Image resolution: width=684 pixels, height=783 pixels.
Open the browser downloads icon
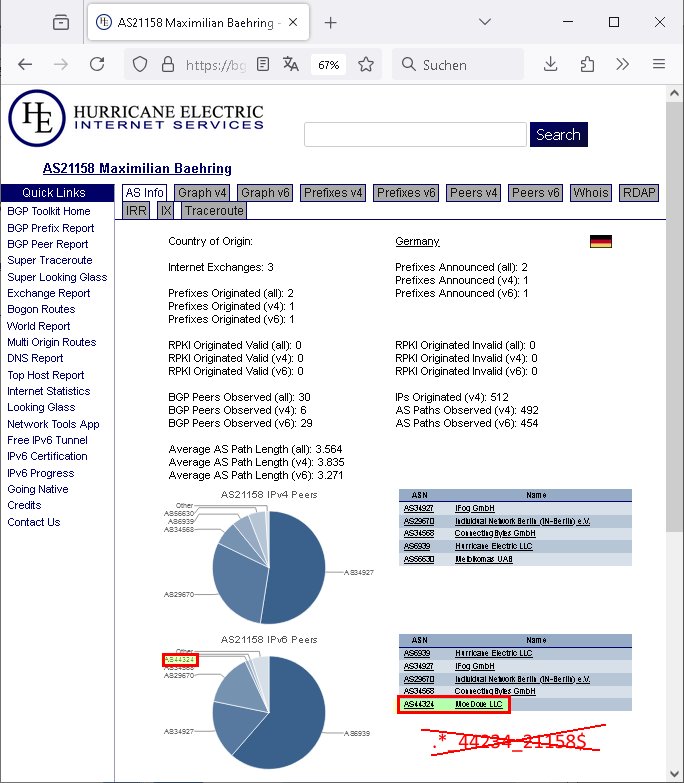[x=550, y=64]
